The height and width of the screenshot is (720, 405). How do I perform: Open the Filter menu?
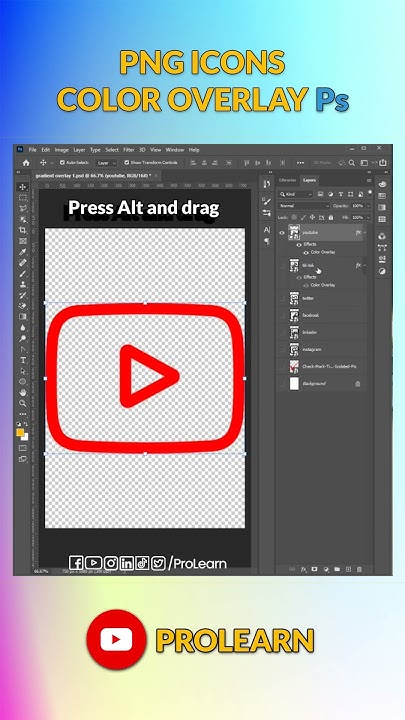pyautogui.click(x=129, y=150)
